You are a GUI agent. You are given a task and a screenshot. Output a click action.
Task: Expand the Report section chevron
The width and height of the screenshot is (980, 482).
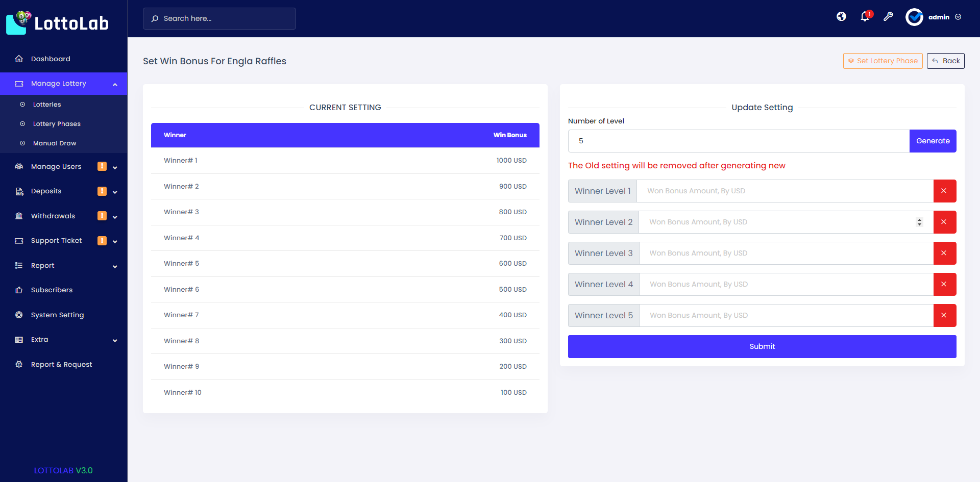(x=114, y=266)
